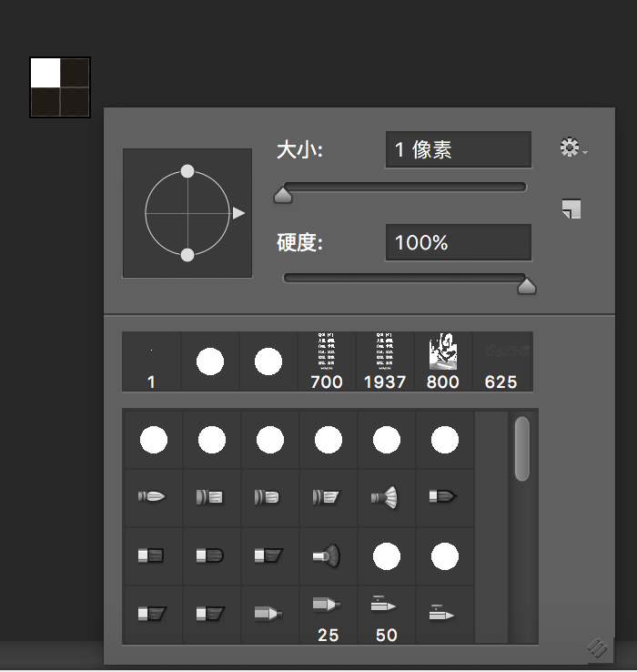The width and height of the screenshot is (637, 672).
Task: Click the brush angle arrow in preview
Action: point(238,213)
